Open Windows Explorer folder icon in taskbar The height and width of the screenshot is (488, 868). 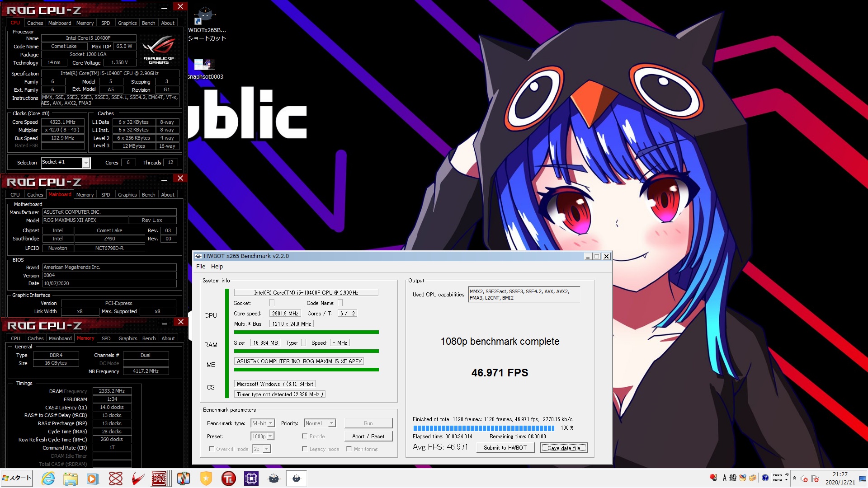pos(70,479)
